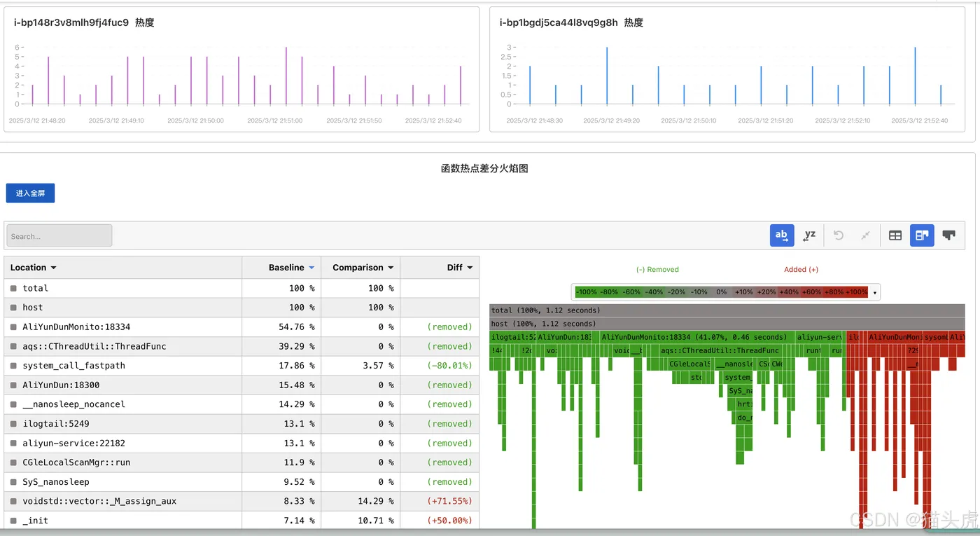
Task: Click the gray square beside SyS_nanosleep row
Action: tap(13, 482)
